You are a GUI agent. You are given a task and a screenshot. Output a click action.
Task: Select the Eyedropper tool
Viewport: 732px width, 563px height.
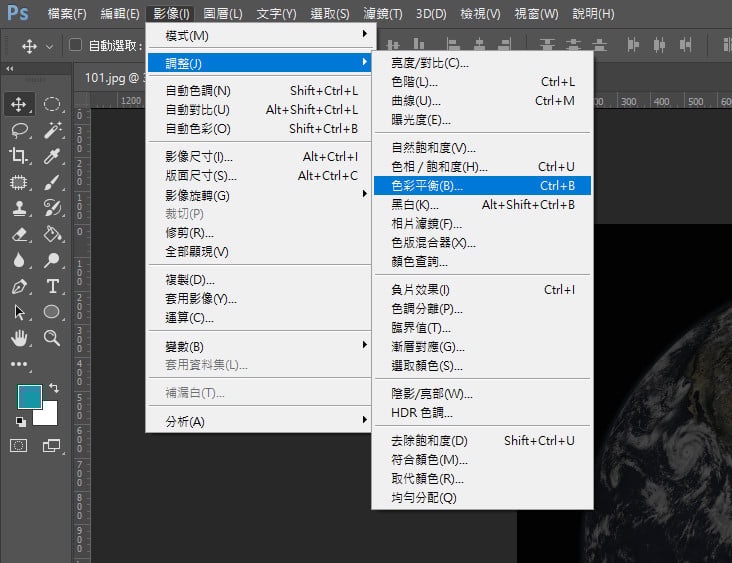[53, 156]
